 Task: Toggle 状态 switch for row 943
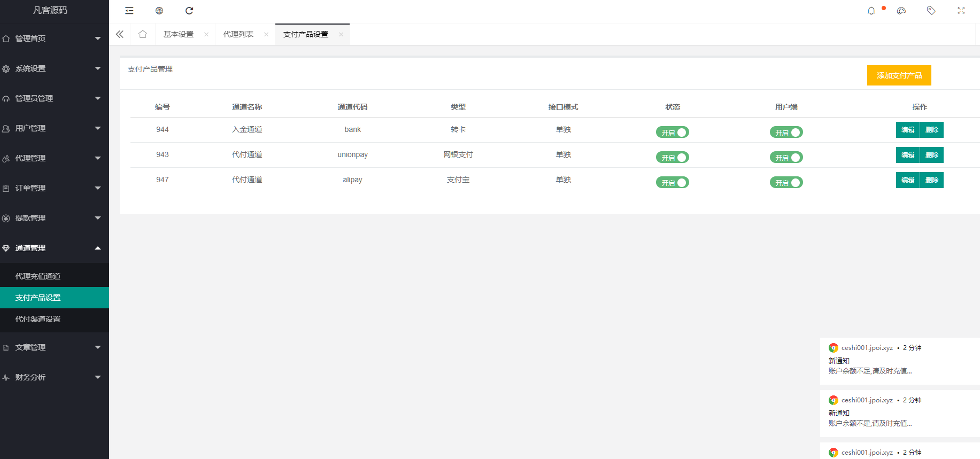(673, 157)
